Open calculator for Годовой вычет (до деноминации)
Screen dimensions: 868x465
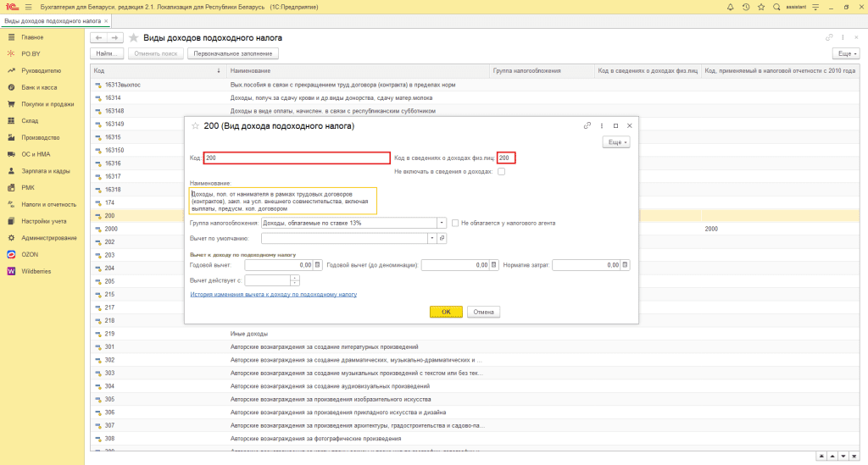[x=494, y=265]
